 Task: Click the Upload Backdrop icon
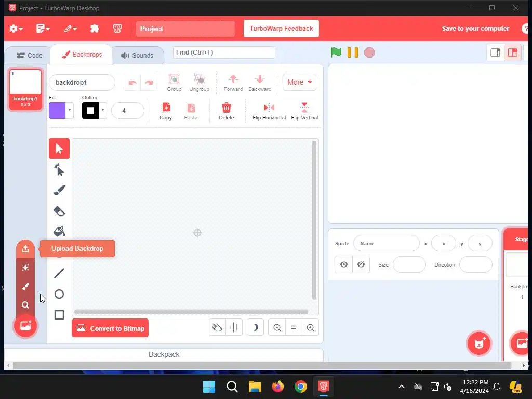[x=25, y=249]
